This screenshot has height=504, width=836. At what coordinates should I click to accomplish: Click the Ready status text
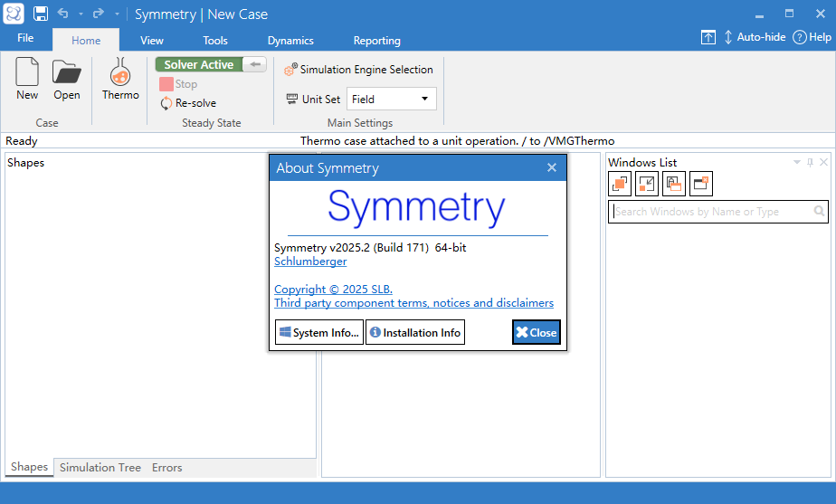22,141
